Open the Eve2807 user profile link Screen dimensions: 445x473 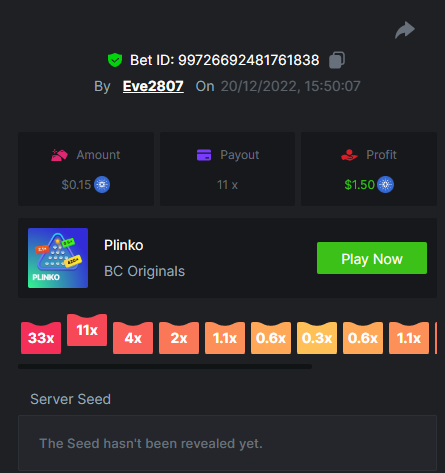(x=153, y=86)
